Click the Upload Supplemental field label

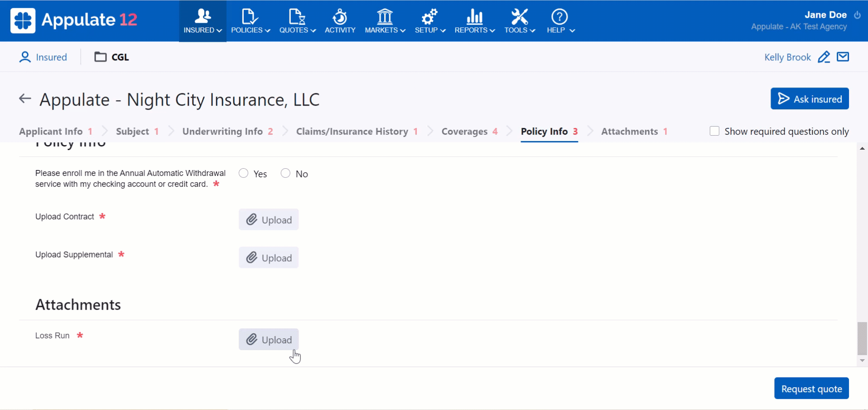tap(74, 255)
